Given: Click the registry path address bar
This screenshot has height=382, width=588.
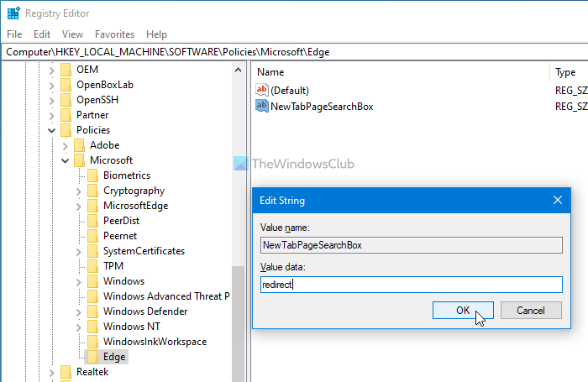Looking at the screenshot, I should tap(294, 52).
